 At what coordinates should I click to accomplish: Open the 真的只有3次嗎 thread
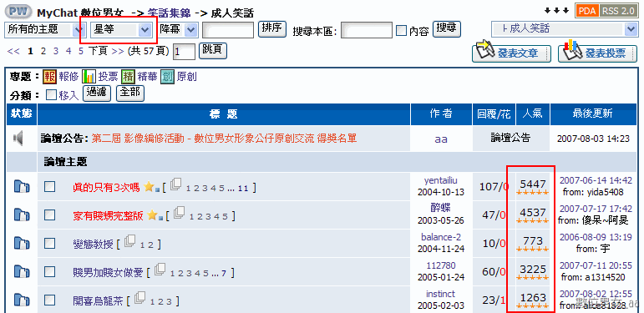pos(106,188)
